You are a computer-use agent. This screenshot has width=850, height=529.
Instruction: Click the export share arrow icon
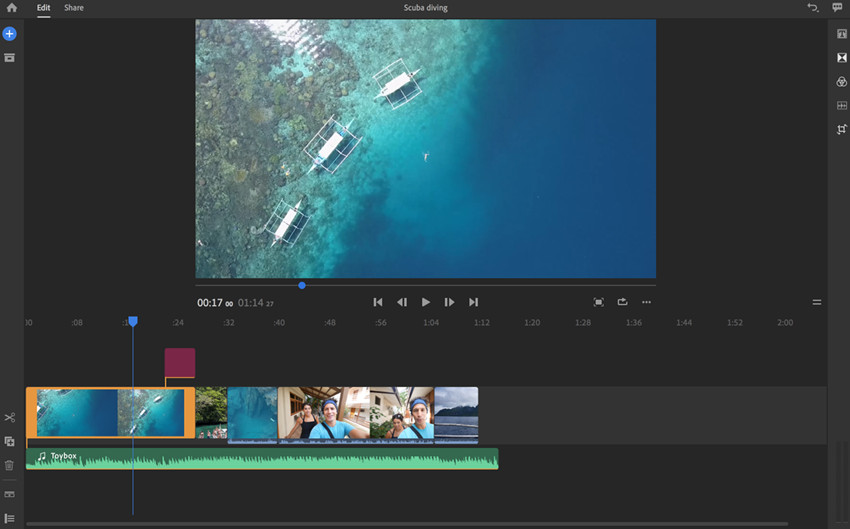(622, 301)
